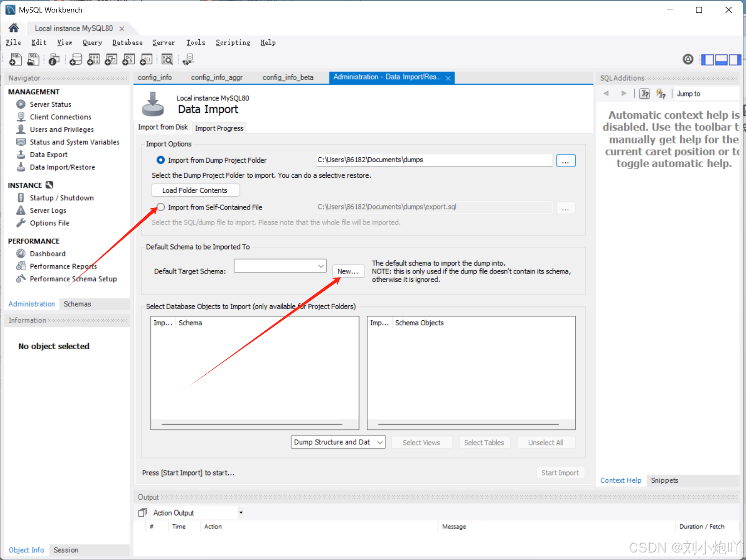Toggle automatic context help icon
This screenshot has width=746, height=560.
pos(661,93)
